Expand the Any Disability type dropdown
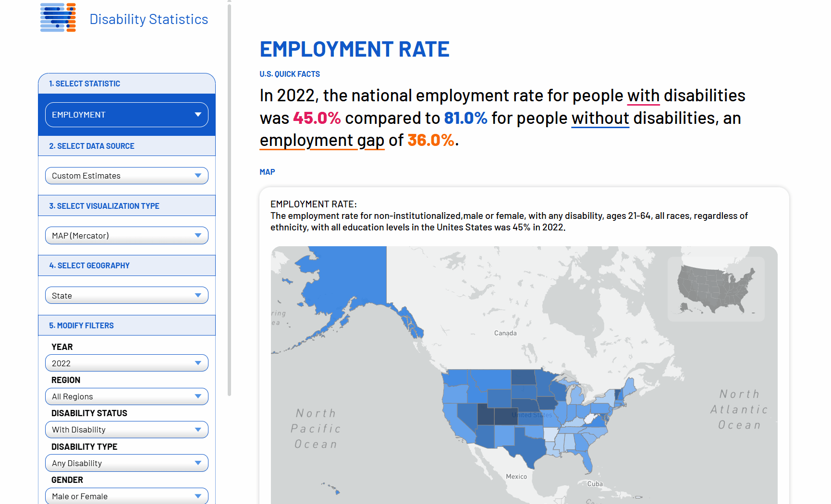This screenshot has width=831, height=504. click(126, 463)
